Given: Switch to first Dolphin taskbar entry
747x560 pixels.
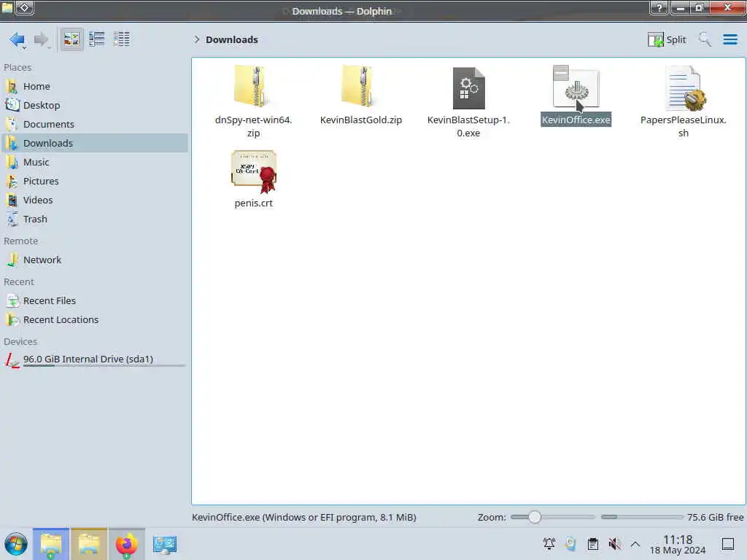Looking at the screenshot, I should [x=51, y=544].
